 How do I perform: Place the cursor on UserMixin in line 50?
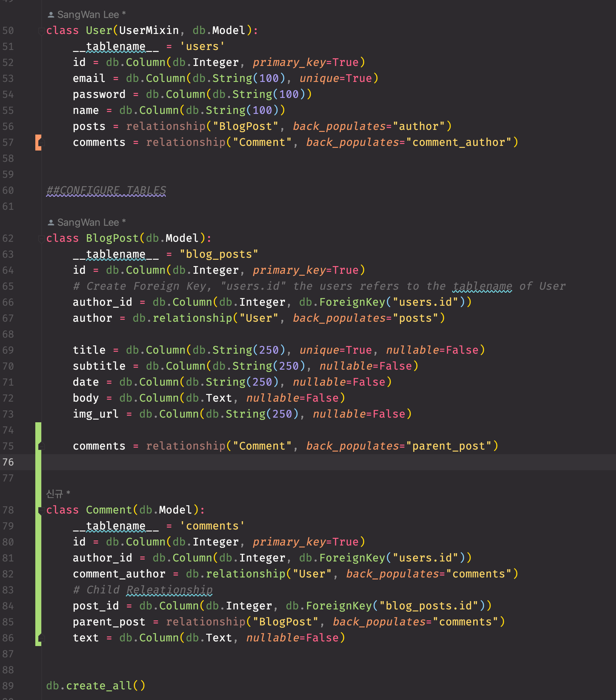tap(149, 31)
